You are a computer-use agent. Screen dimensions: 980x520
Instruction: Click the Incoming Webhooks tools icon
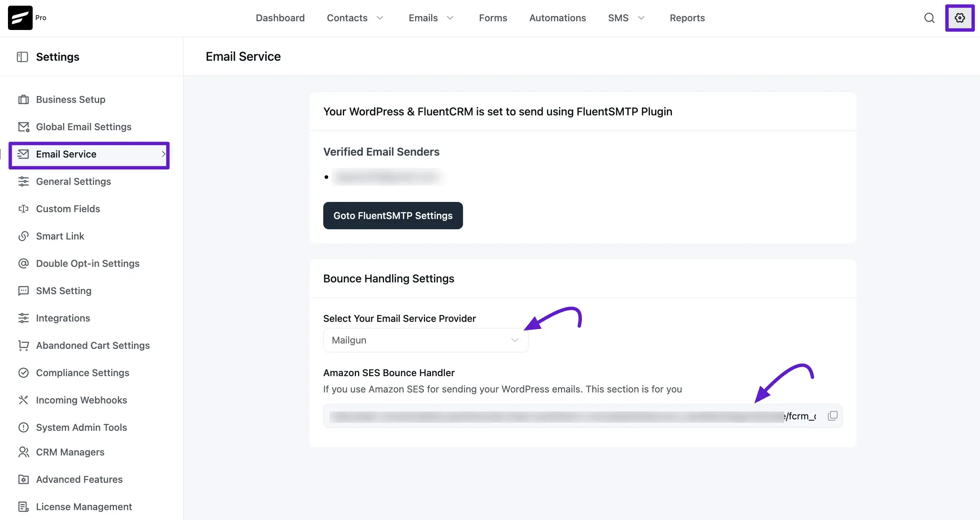pyautogui.click(x=24, y=400)
